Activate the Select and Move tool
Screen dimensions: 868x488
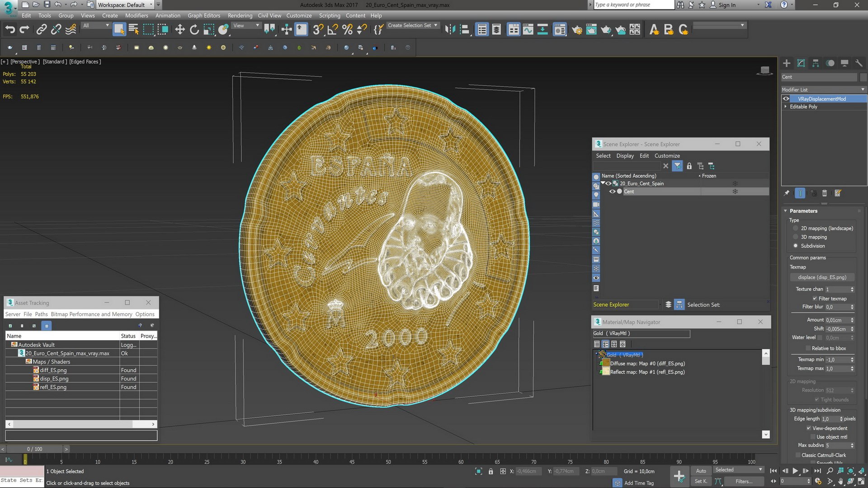click(180, 30)
